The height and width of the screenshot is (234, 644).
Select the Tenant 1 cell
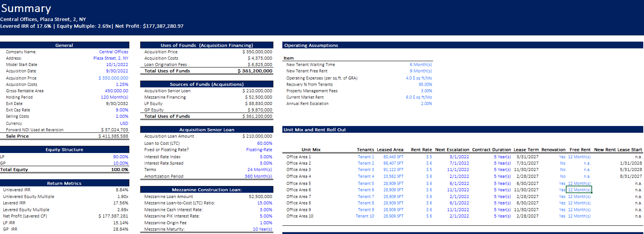pos(366,157)
